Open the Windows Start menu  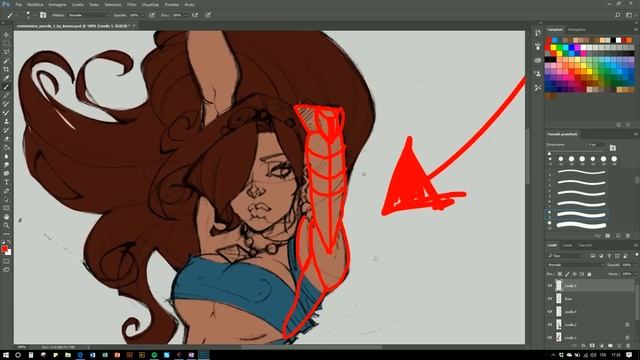point(5,355)
